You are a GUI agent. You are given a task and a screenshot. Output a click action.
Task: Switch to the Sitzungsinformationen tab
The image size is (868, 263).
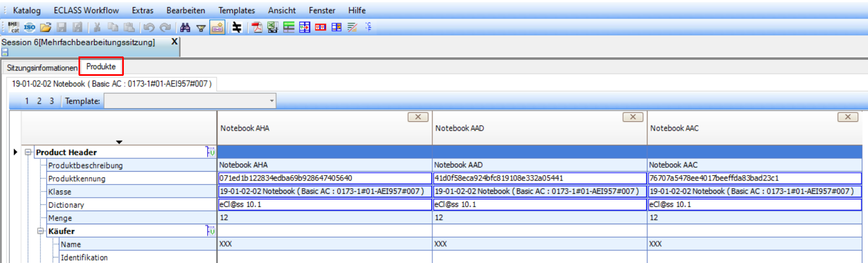point(42,68)
